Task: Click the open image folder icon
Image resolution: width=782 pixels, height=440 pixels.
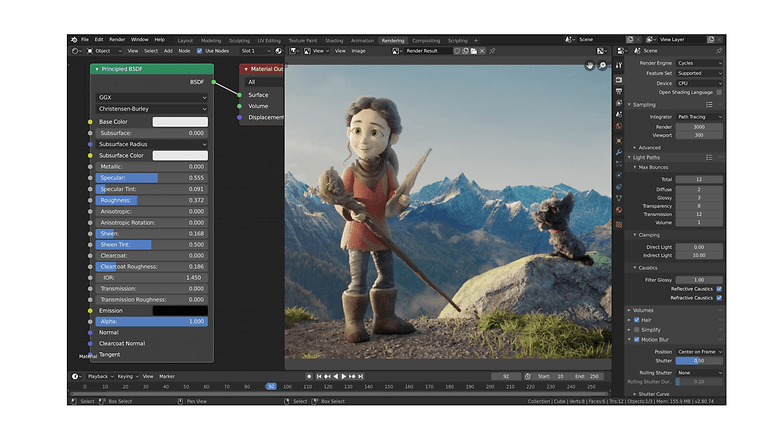Action: click(x=474, y=51)
